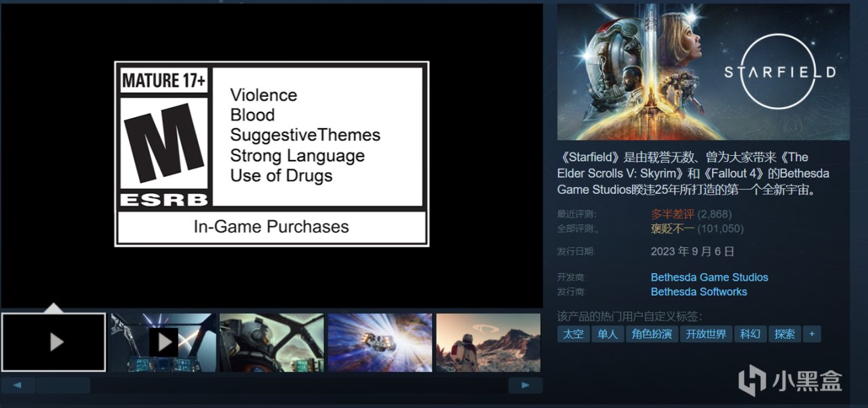Screen dimensions: 868x408
Task: Open the 多半差评 recent reviews summary
Action: click(x=673, y=214)
